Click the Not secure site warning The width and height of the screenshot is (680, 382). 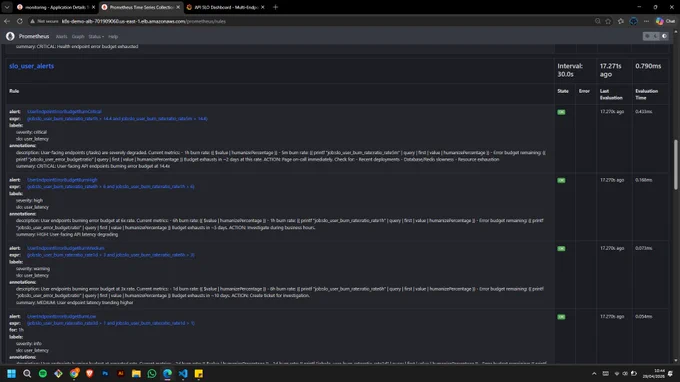tap(44, 21)
